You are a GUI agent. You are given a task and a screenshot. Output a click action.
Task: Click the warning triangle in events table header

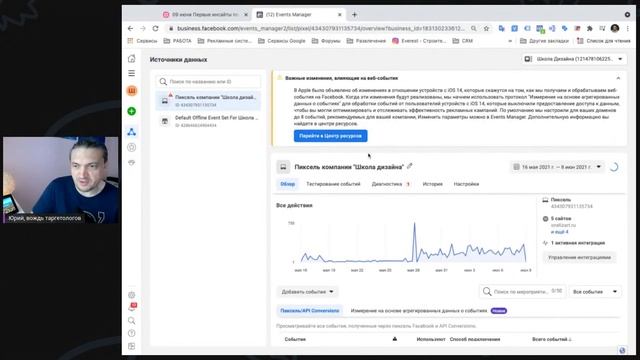[395, 339]
